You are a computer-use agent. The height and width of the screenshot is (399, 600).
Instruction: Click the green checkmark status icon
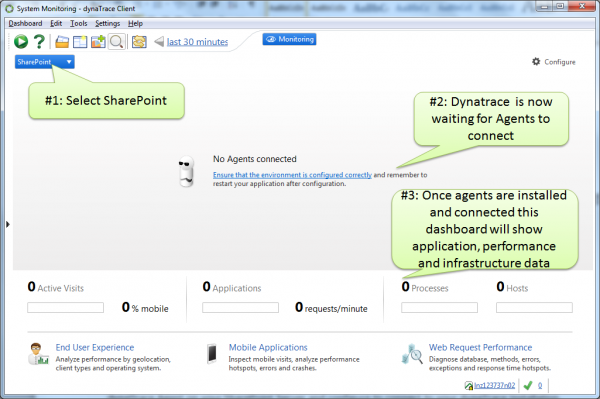coord(528,385)
